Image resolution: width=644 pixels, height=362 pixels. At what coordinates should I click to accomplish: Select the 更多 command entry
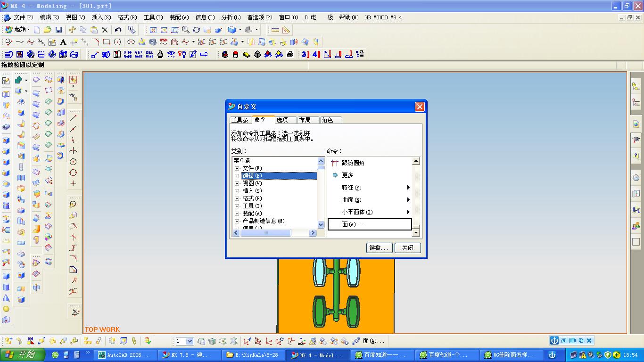coord(371,175)
